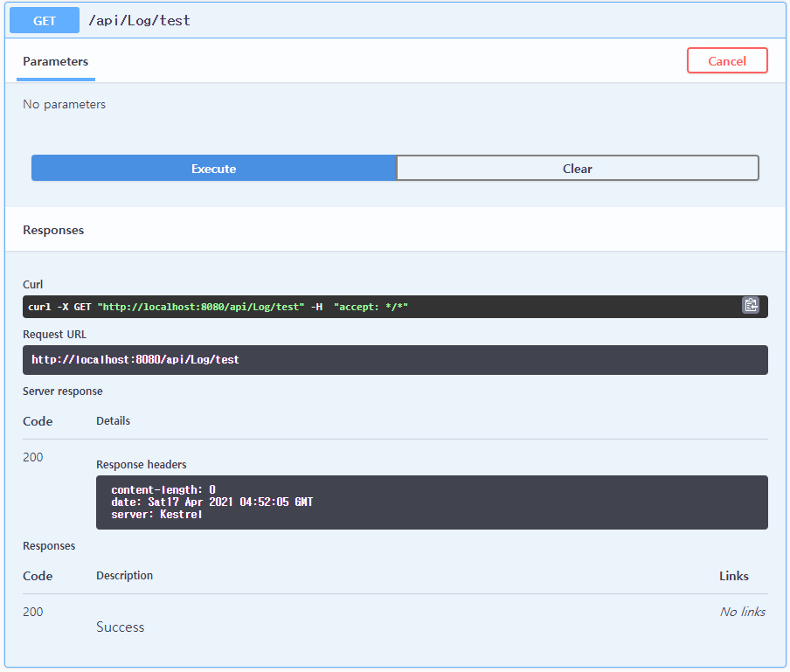This screenshot has width=790, height=672.
Task: Click the Request URL label
Action: tap(54, 335)
